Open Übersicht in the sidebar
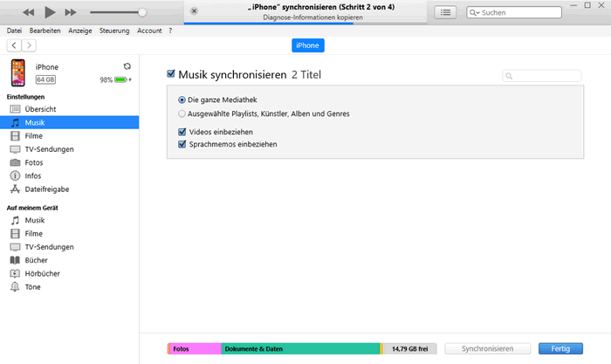Image resolution: width=611 pixels, height=364 pixels. (69, 109)
